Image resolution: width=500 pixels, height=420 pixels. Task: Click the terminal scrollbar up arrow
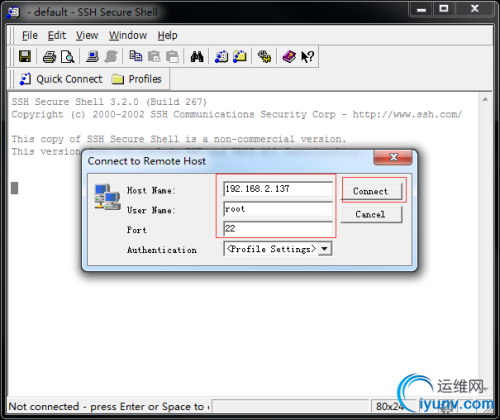point(485,99)
